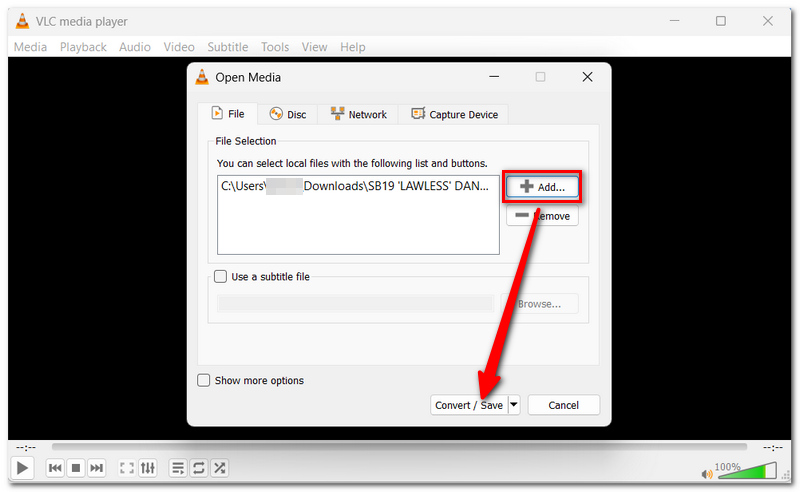Viewport: 800px width, 492px height.
Task: Minimize the VLC media player window
Action: [674, 21]
